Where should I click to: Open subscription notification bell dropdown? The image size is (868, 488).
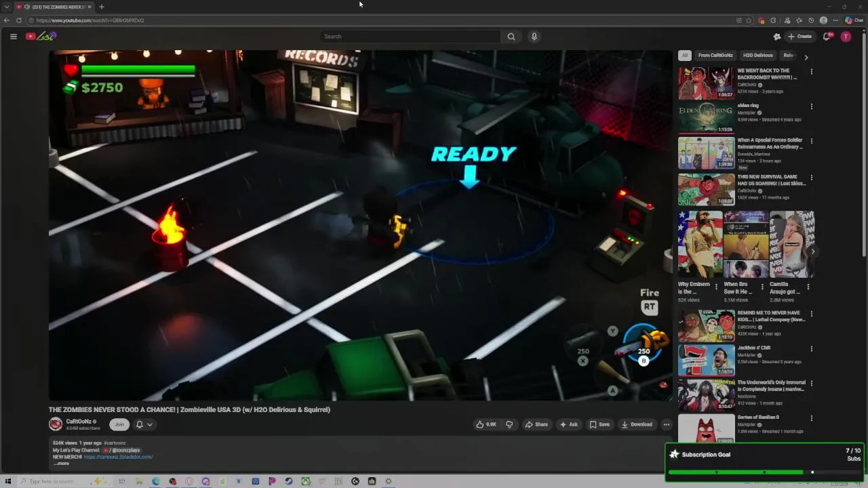click(x=144, y=424)
